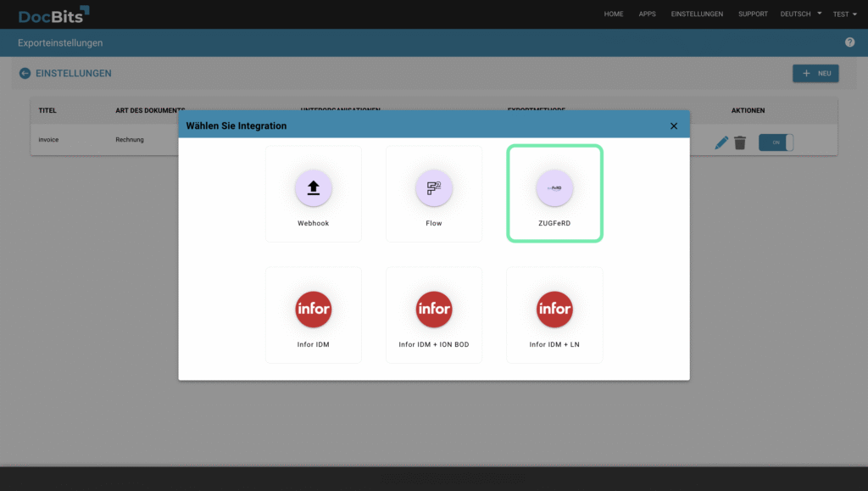
Task: Click the Infor IDM + ION BOD label
Action: 434,344
